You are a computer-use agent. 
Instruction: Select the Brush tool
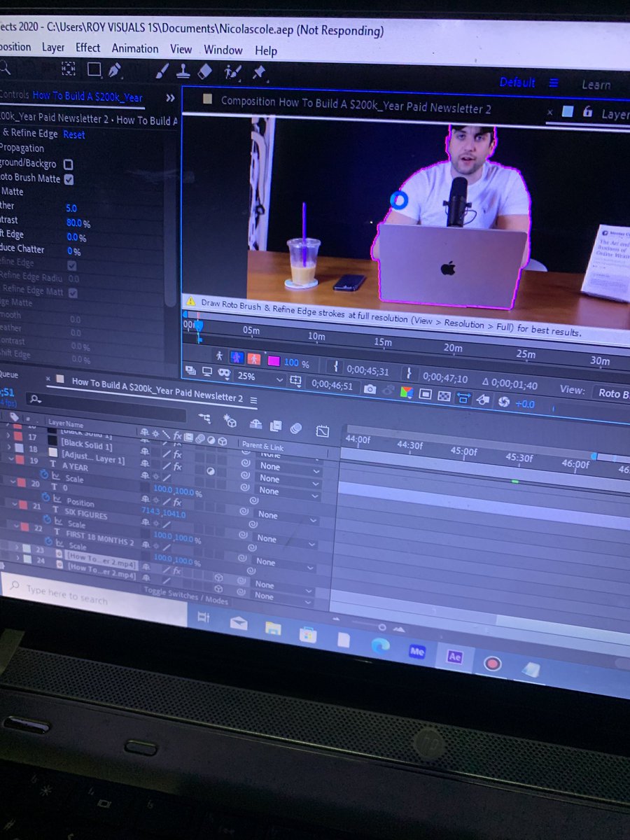(x=162, y=71)
